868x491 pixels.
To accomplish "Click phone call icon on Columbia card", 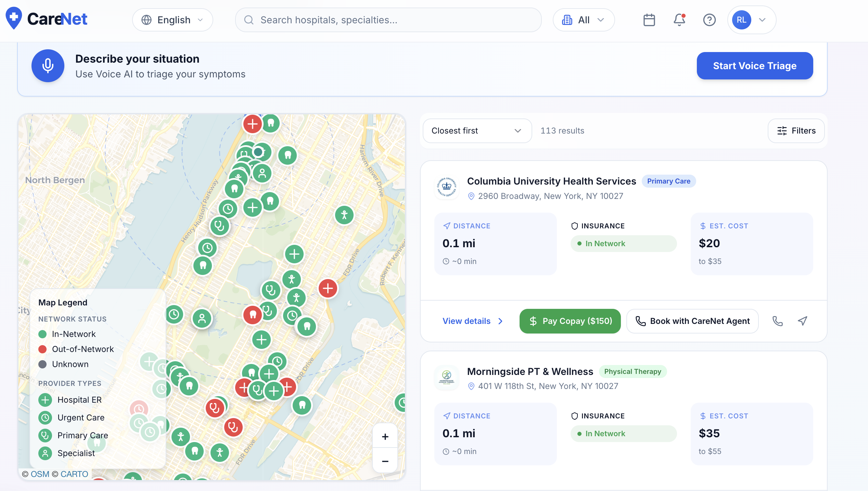I will point(777,321).
